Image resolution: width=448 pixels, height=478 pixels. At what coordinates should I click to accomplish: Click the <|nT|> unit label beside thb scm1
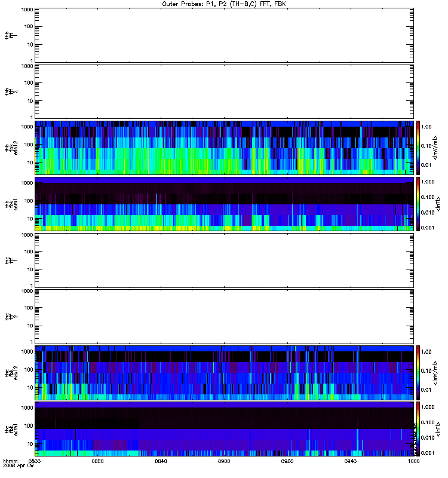pyautogui.click(x=438, y=204)
